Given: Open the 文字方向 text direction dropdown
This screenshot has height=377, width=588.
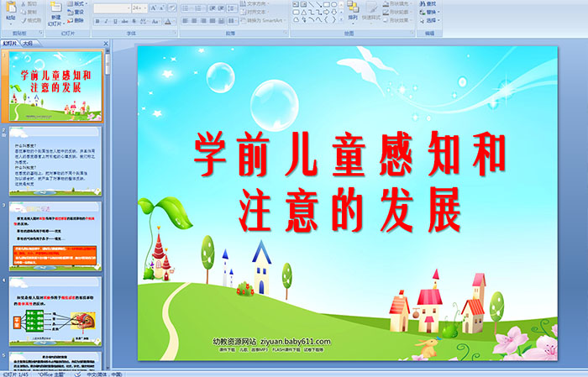Looking at the screenshot, I should [x=255, y=3].
